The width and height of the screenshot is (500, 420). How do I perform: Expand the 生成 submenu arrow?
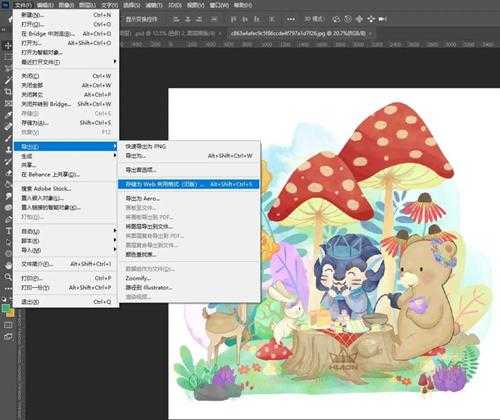(x=115, y=156)
